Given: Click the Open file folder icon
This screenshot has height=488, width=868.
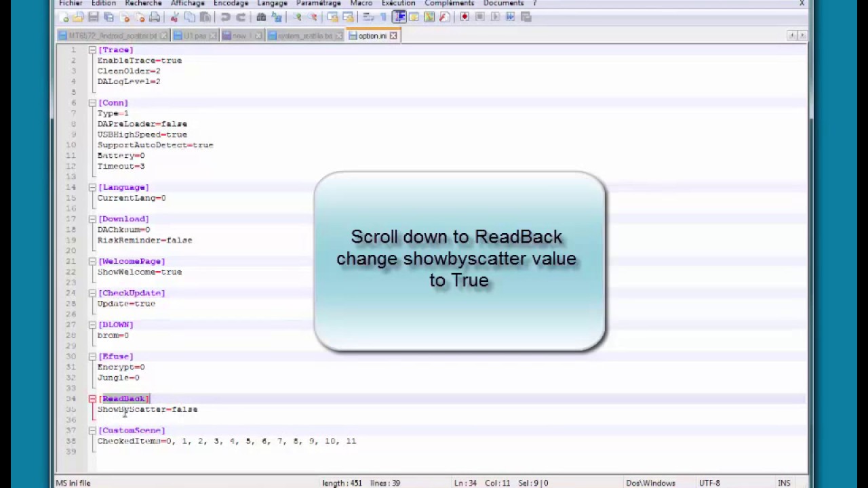Looking at the screenshot, I should [x=78, y=17].
